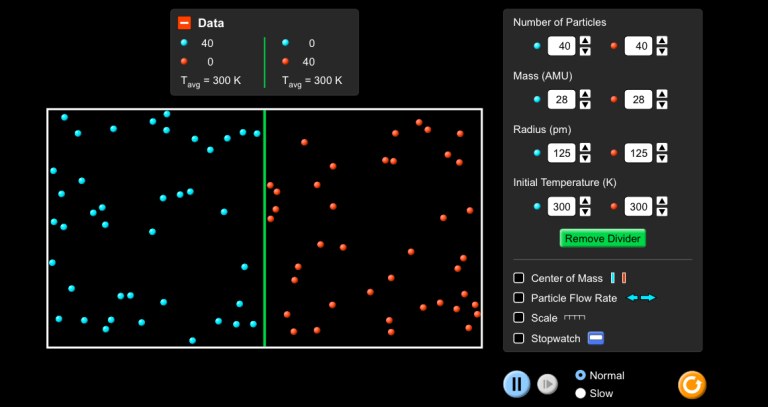Increase cyan initial temperature with up arrow

tap(585, 201)
